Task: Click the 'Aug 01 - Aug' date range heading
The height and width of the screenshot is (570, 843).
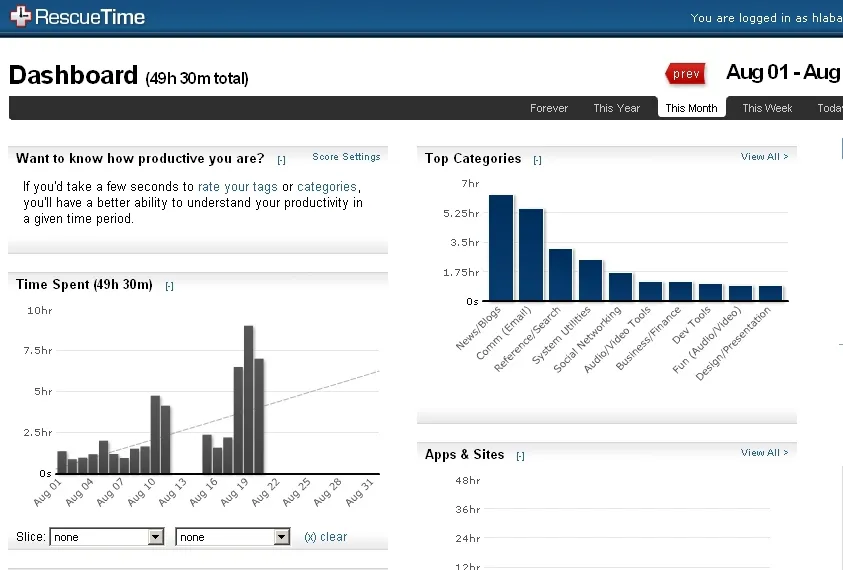Action: [784, 72]
